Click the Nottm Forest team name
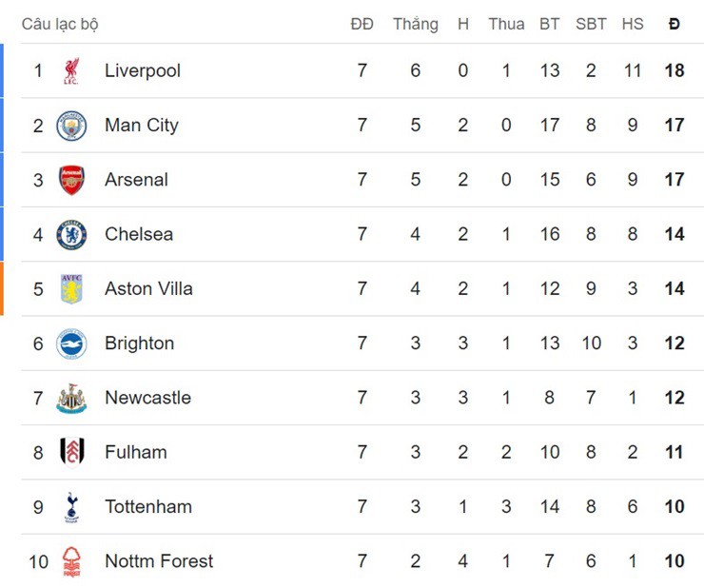 tap(159, 561)
